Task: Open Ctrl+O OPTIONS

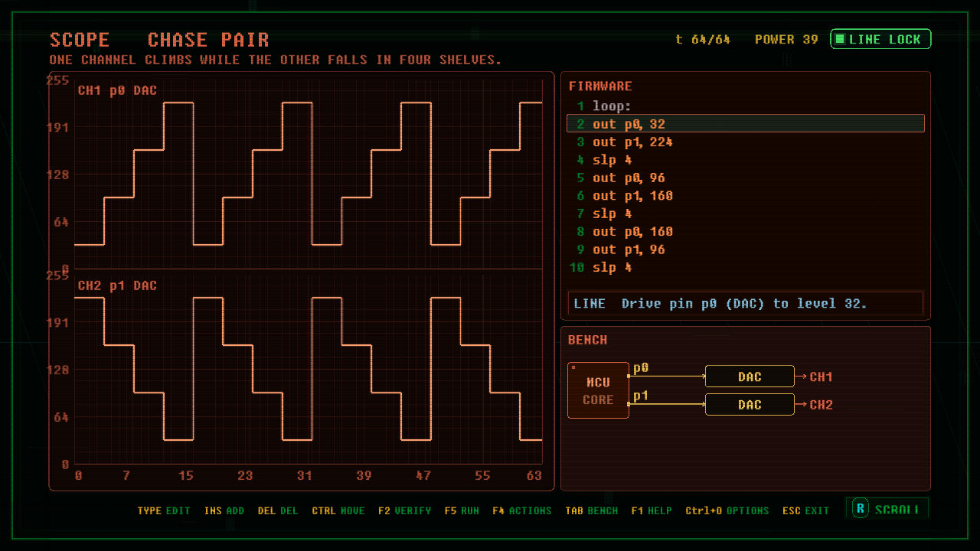Action: 727,510
